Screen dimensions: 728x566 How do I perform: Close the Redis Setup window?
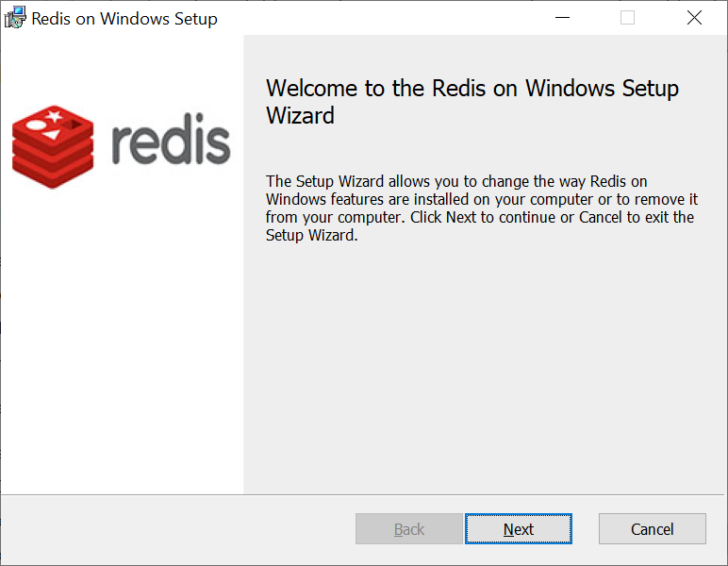(x=694, y=18)
